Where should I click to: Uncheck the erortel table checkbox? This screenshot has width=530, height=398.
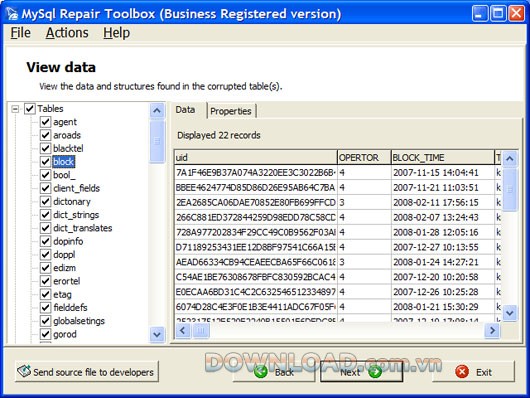click(x=45, y=281)
